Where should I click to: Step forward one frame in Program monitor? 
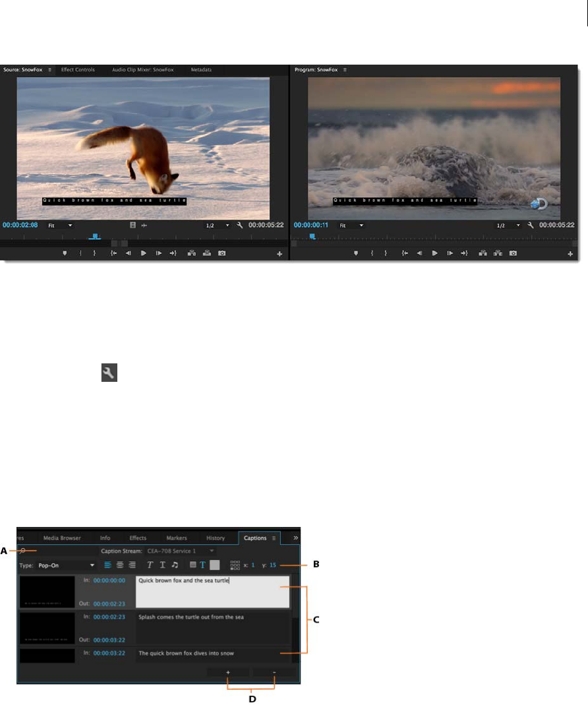click(x=450, y=253)
